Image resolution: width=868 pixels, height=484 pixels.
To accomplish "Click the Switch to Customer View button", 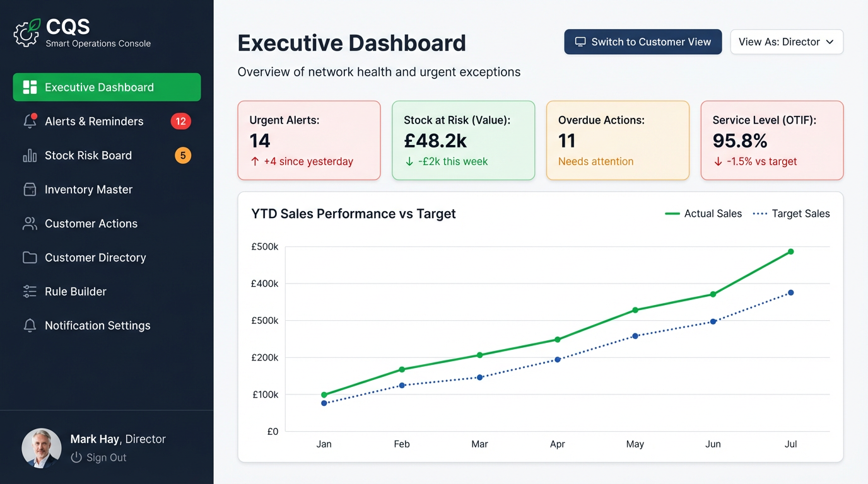I will click(x=643, y=42).
